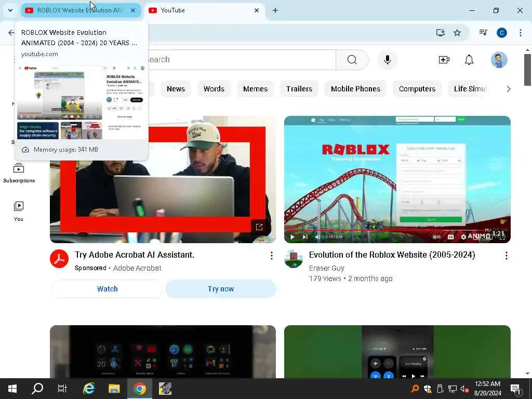Open the Try Adobe Acrobat AI Assistant title
The height and width of the screenshot is (399, 532).
click(x=135, y=255)
